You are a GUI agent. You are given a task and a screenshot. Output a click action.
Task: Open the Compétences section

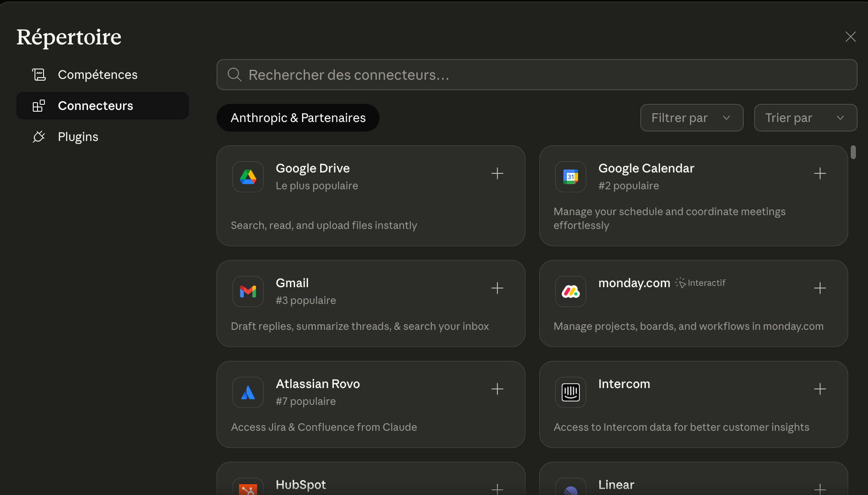97,75
